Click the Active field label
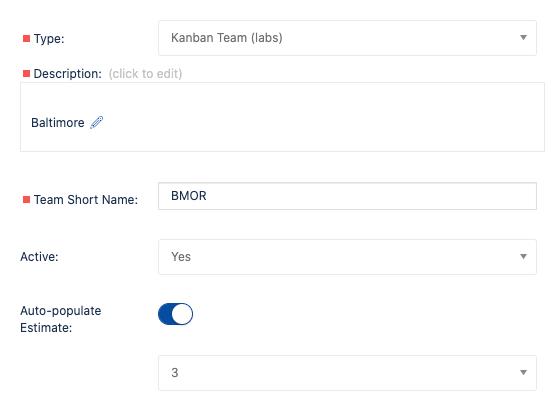The height and width of the screenshot is (404, 554). point(39,257)
